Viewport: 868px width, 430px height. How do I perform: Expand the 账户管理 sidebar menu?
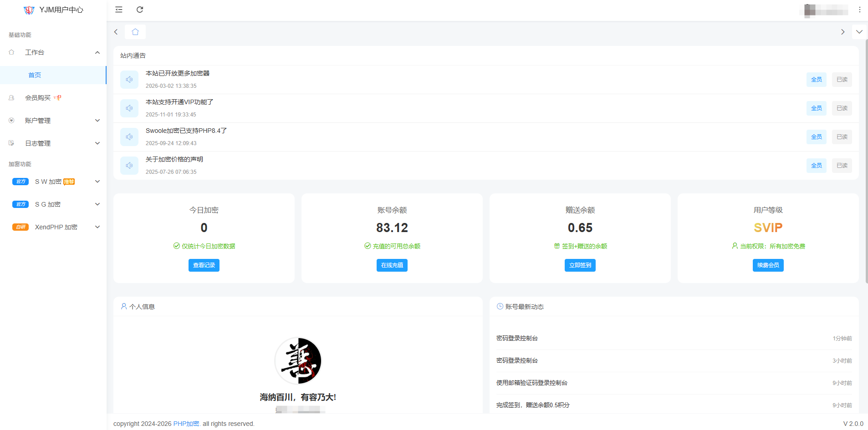coord(53,121)
